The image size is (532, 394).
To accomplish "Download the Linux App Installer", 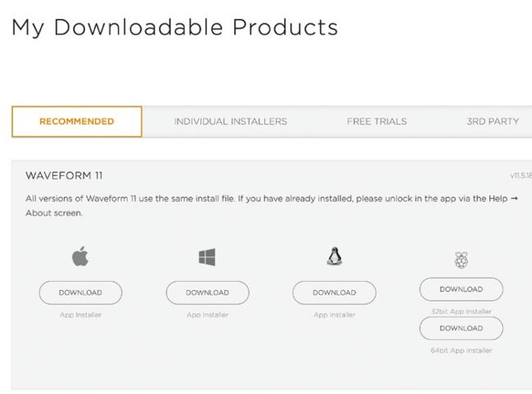I will pos(334,292).
